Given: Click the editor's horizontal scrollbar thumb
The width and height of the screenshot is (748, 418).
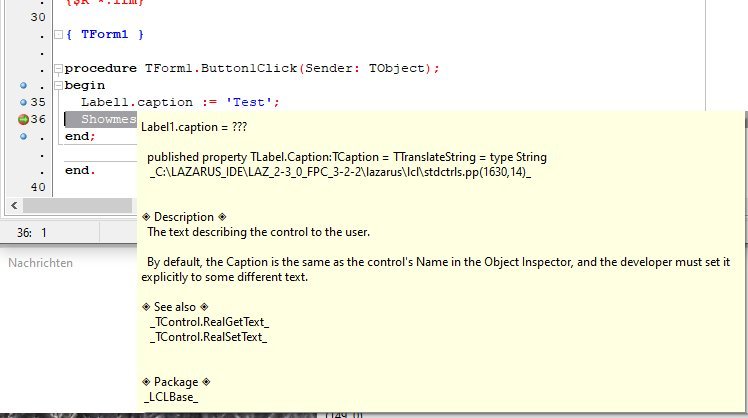Looking at the screenshot, I should click(75, 205).
